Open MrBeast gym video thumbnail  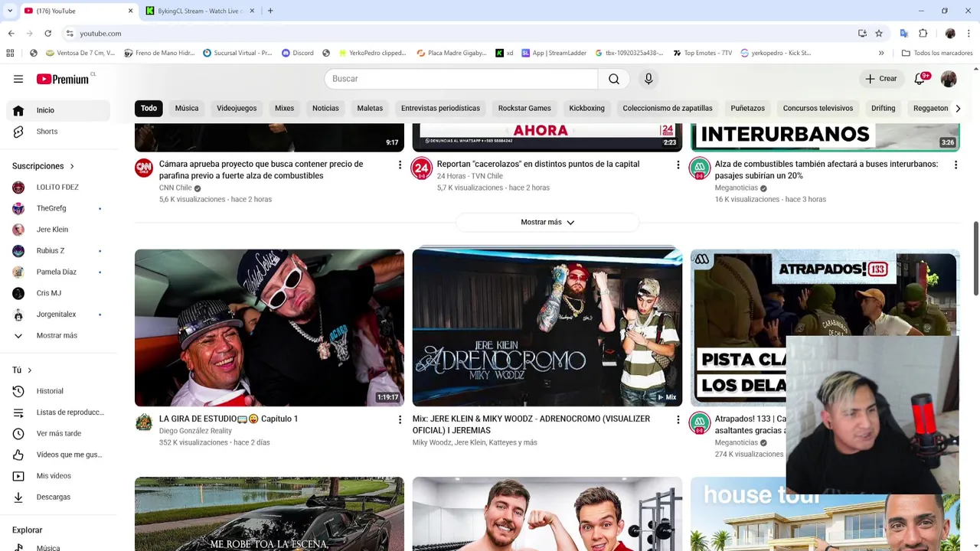[547, 514]
